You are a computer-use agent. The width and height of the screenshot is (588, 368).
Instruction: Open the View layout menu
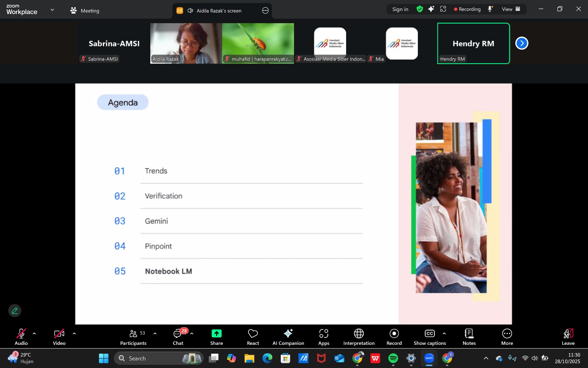[x=511, y=9]
